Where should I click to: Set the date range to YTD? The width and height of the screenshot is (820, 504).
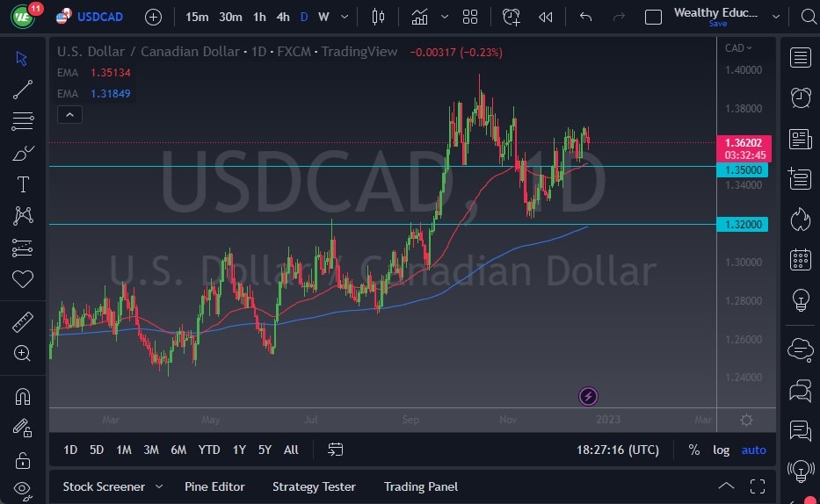tap(208, 450)
